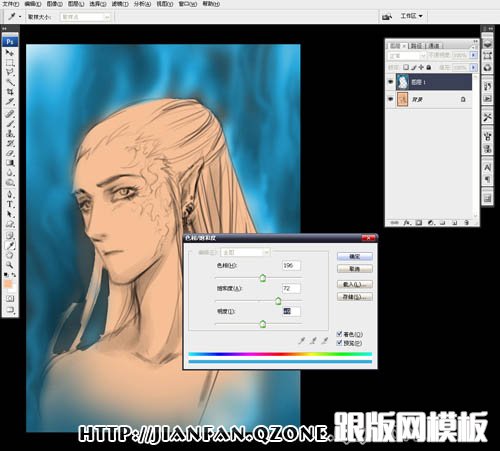
Task: Open the 图像(I) menu
Action: pos(55,4)
